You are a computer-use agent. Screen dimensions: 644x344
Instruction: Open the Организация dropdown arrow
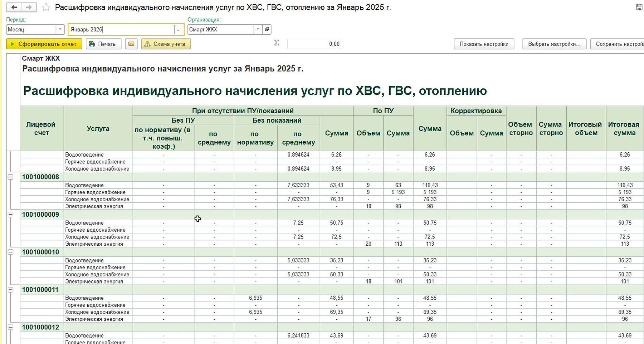coord(258,29)
